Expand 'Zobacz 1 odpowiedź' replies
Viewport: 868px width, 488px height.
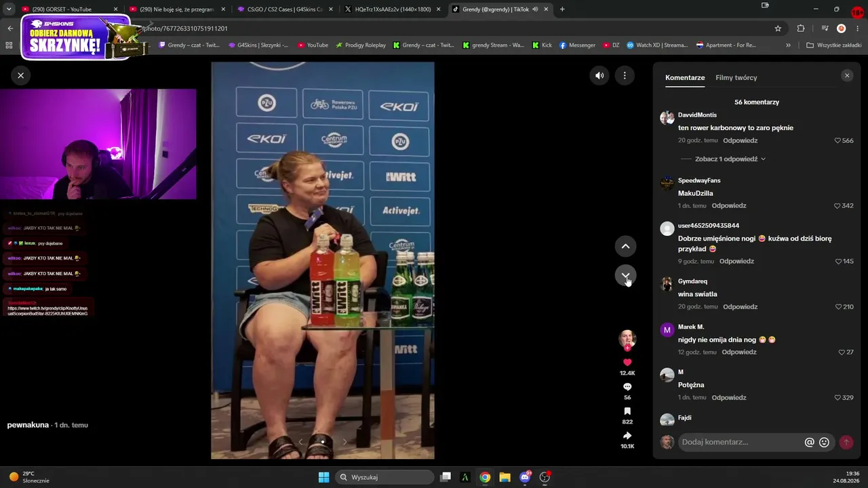pos(730,159)
